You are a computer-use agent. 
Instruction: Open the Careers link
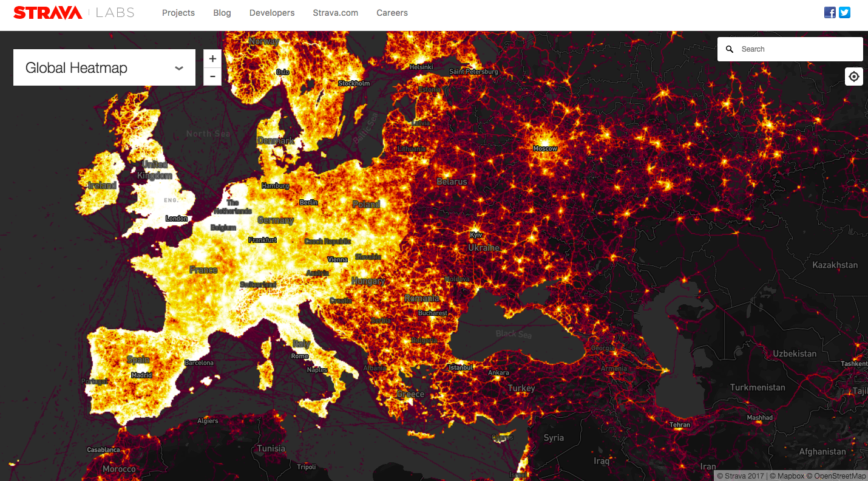point(392,13)
